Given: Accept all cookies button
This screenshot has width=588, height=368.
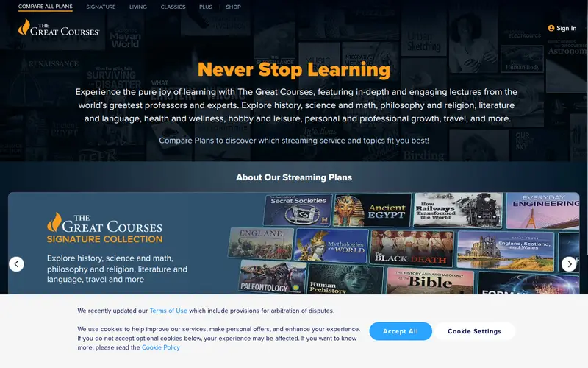Looking at the screenshot, I should (x=401, y=331).
